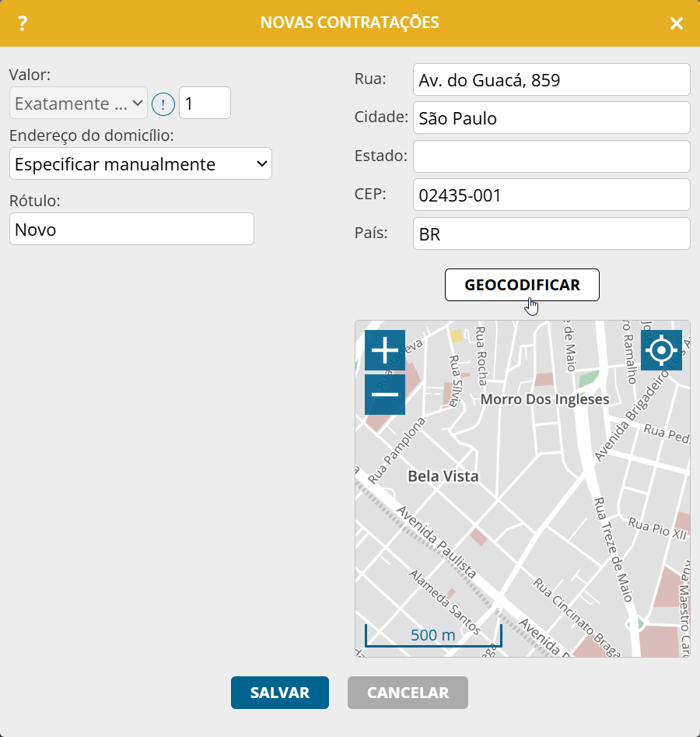This screenshot has height=737, width=700.
Task: Expand the Endereço do domicílio dropdown
Action: tap(141, 163)
